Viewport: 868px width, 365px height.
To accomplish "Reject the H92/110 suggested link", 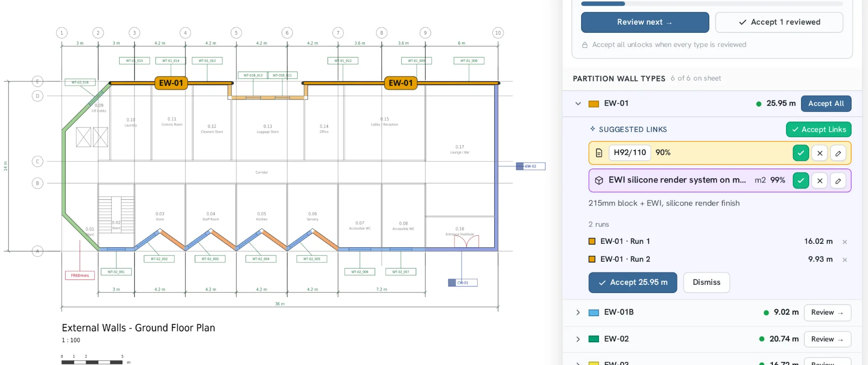I will click(x=820, y=153).
